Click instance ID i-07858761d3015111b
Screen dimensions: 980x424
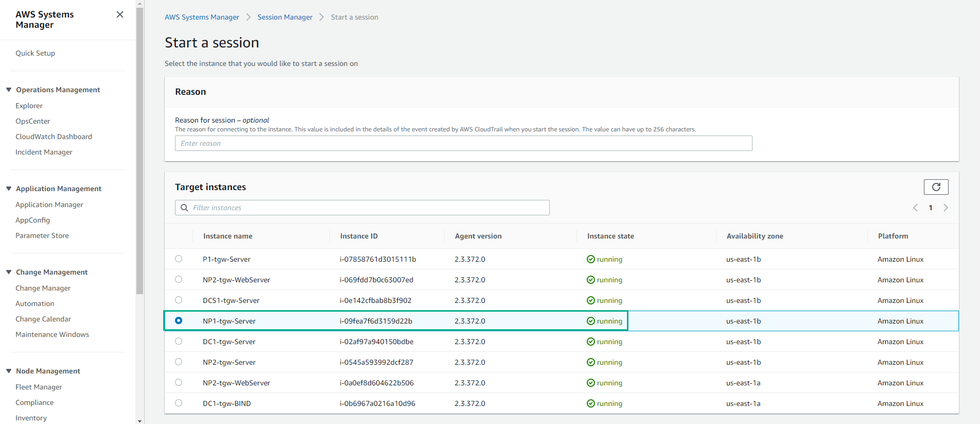(378, 259)
